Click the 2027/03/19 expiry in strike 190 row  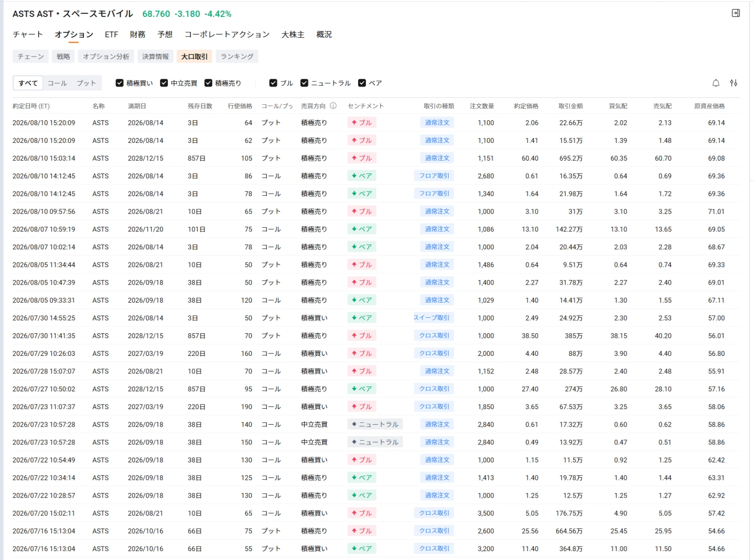point(146,407)
